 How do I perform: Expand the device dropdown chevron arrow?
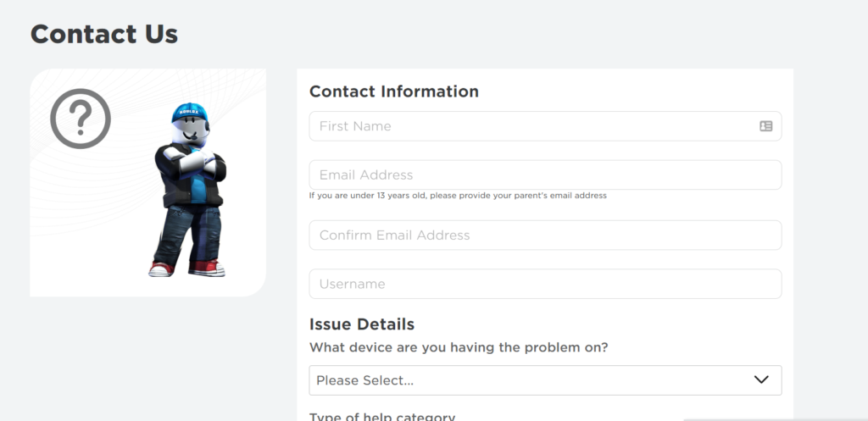[761, 380]
